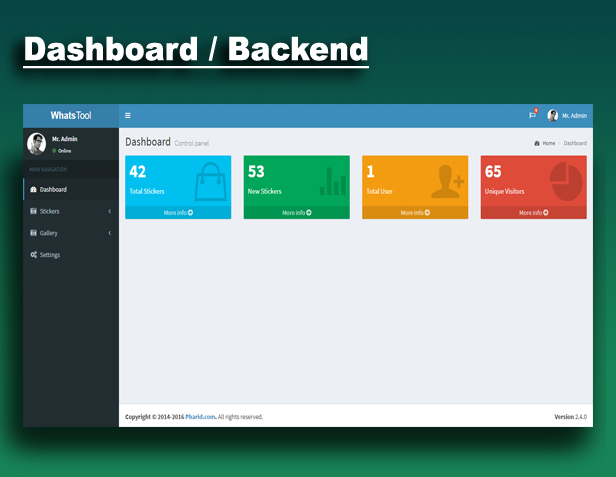Viewport: 616px width, 477px height.
Task: Click add-user icon on Total User card
Action: click(x=448, y=182)
